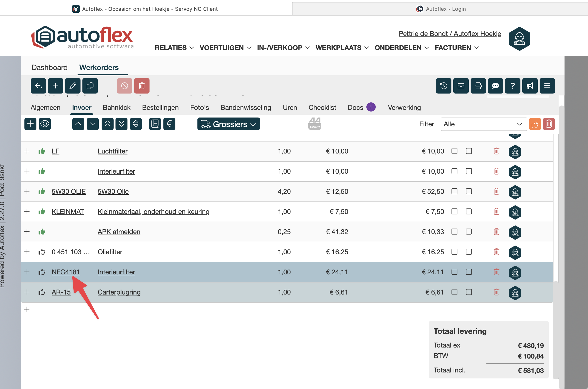Image resolution: width=588 pixels, height=389 pixels.
Task: Toggle the eye view icon in Invoer toolbar
Action: click(x=45, y=124)
